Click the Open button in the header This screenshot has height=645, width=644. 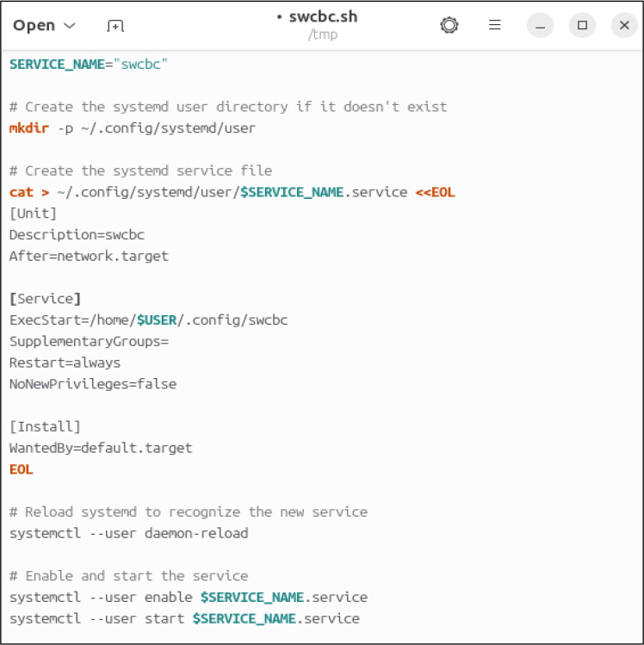tap(34, 26)
